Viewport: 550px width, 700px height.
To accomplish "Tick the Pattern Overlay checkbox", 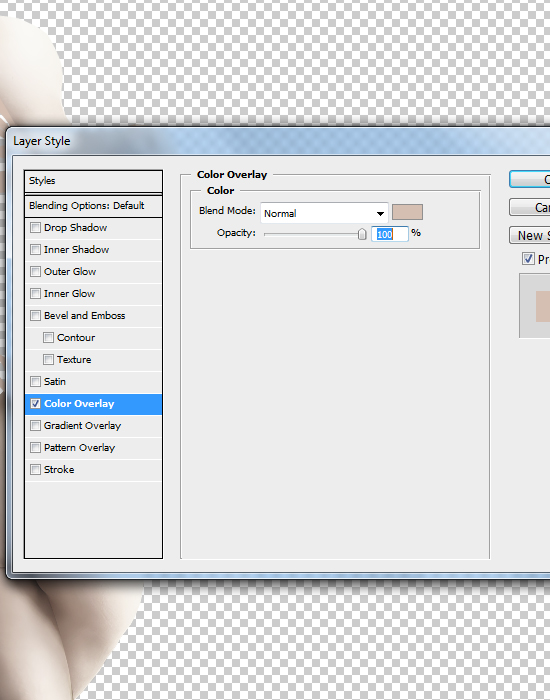I will pos(35,447).
